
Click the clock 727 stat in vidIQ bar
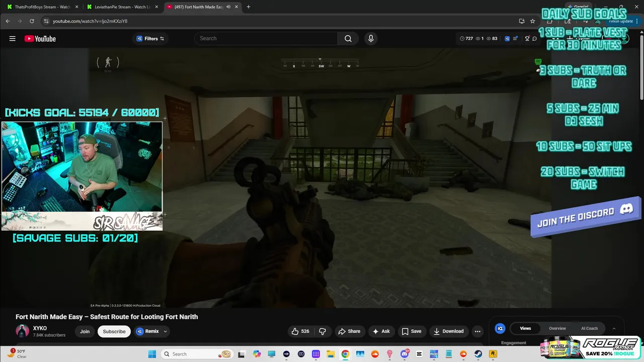pyautogui.click(x=466, y=39)
